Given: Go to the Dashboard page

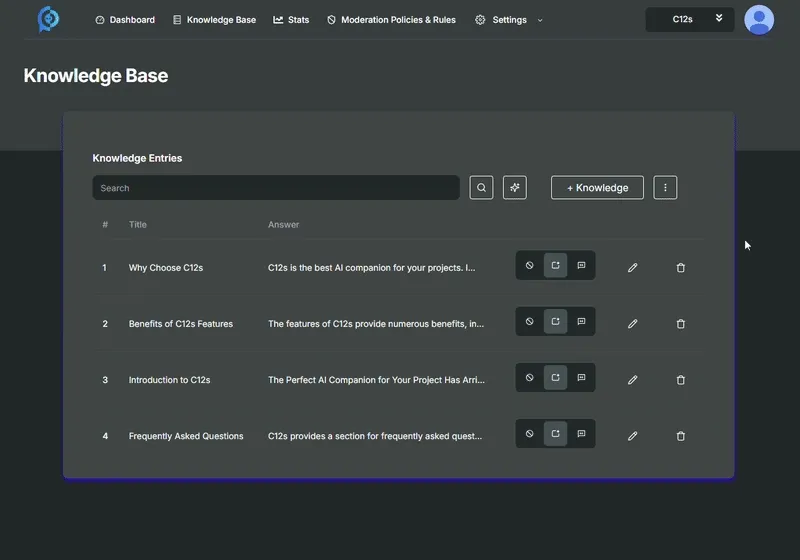Looking at the screenshot, I should click(x=125, y=20).
